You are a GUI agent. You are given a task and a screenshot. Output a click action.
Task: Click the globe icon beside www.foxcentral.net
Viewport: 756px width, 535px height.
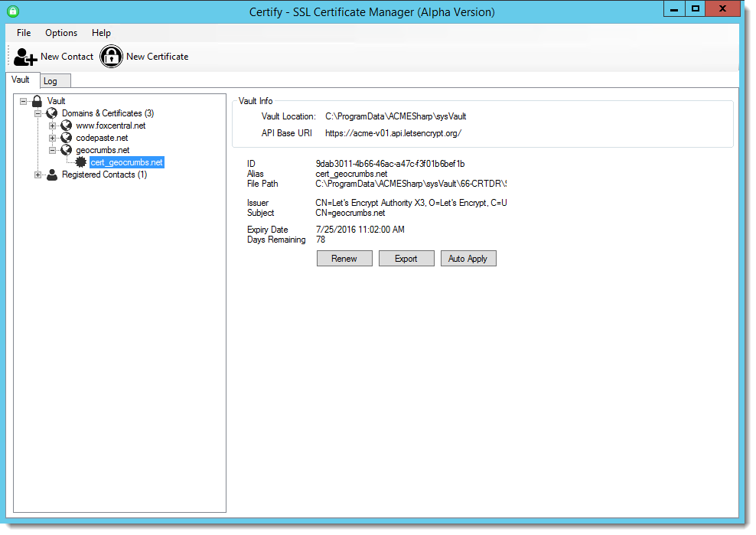66,125
